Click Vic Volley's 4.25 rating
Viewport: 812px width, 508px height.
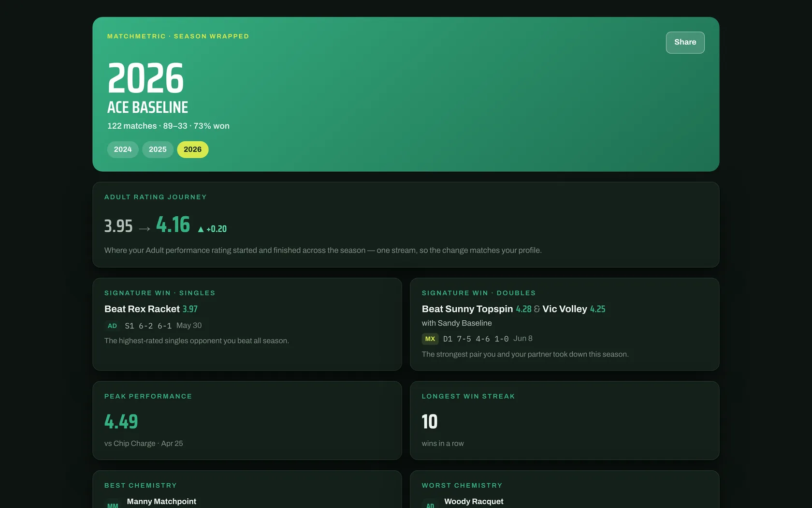(x=597, y=309)
